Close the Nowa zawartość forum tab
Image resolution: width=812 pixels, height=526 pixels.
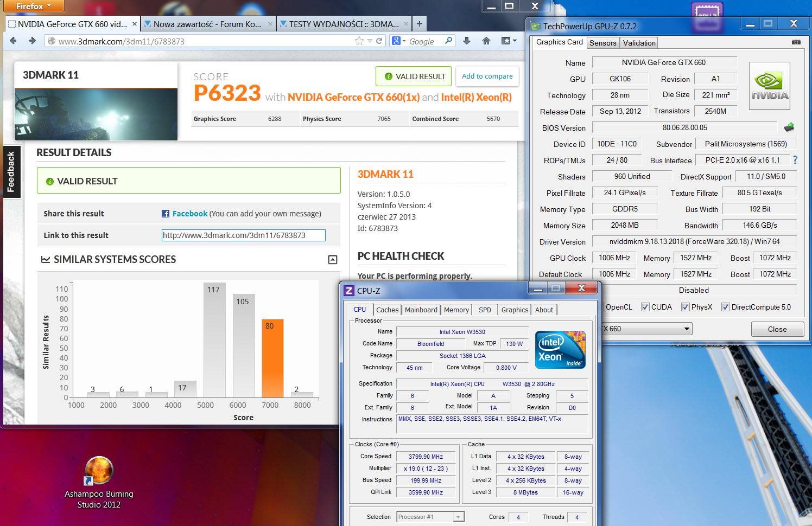270,24
